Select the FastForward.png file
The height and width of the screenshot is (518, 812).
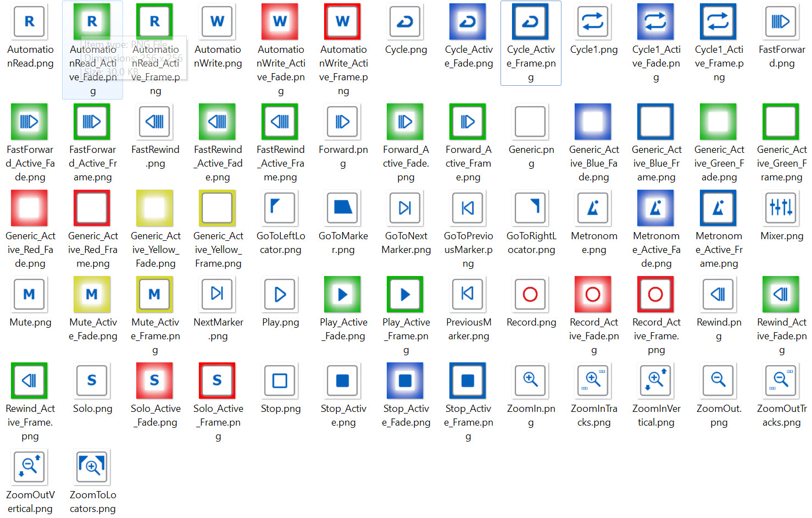click(x=781, y=22)
